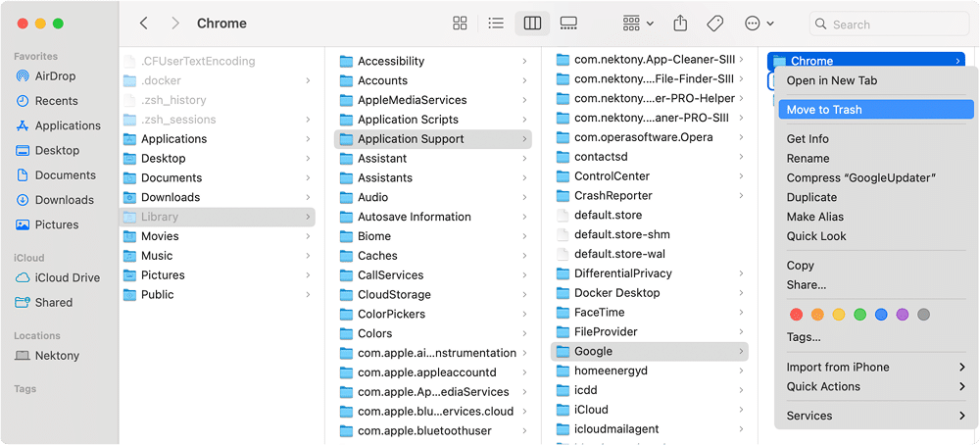The image size is (980, 445).
Task: Open the More actions ellipsis menu
Action: pyautogui.click(x=759, y=24)
